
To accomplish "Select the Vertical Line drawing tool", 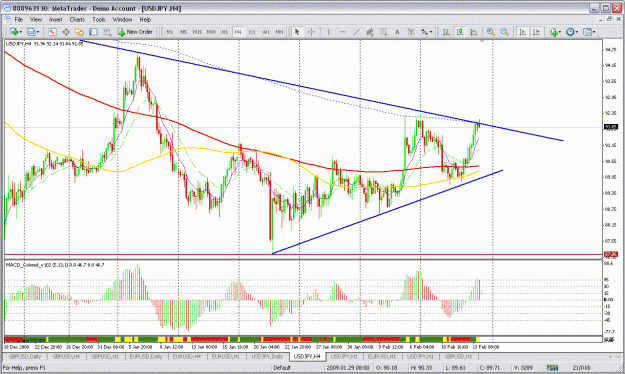I will pyautogui.click(x=328, y=32).
